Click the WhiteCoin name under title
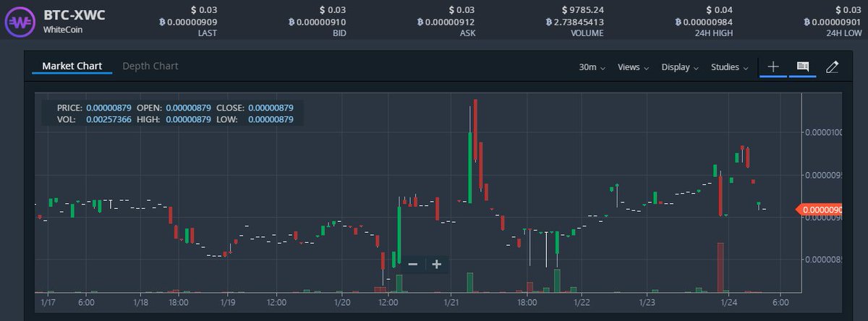 point(64,30)
